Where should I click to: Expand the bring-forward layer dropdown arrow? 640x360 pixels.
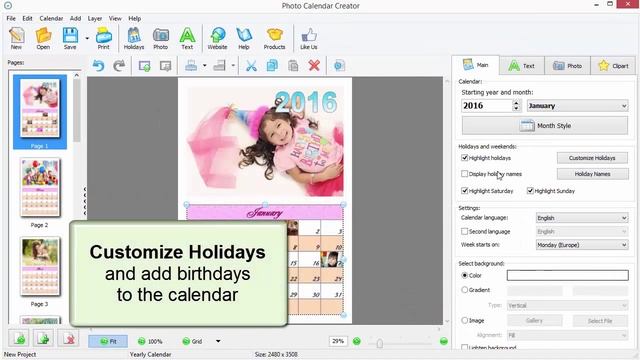(204, 66)
